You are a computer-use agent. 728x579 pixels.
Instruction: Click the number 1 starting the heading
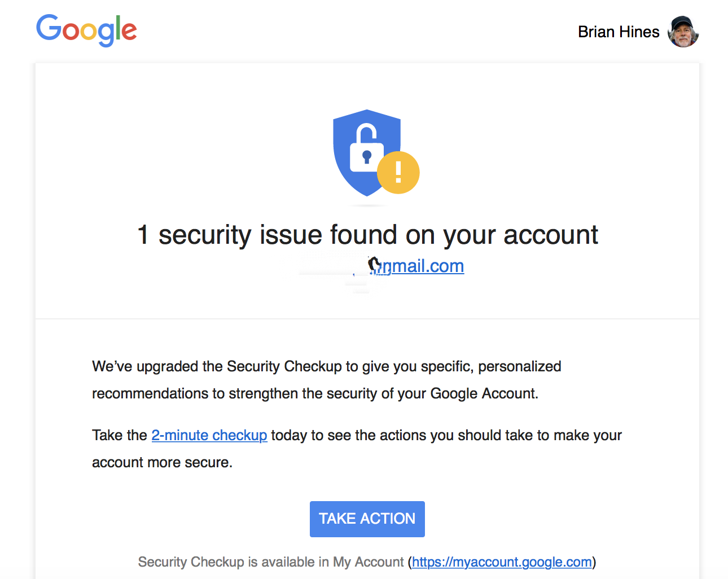click(x=143, y=235)
